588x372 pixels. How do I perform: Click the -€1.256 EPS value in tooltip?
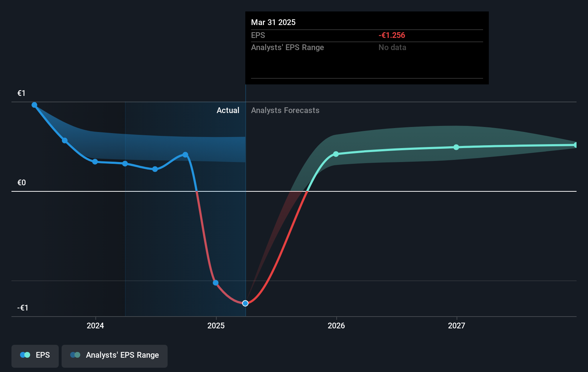point(392,35)
